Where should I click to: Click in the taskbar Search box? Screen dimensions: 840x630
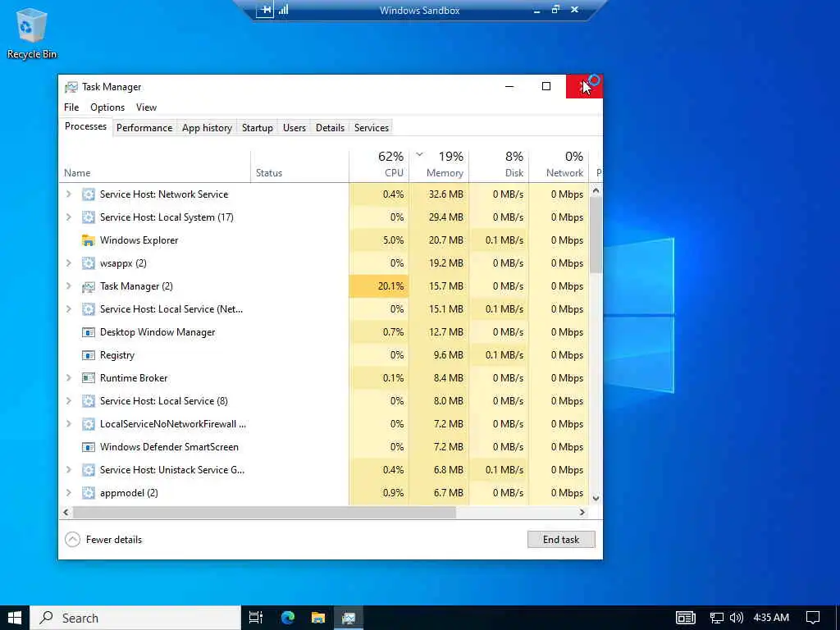point(135,618)
